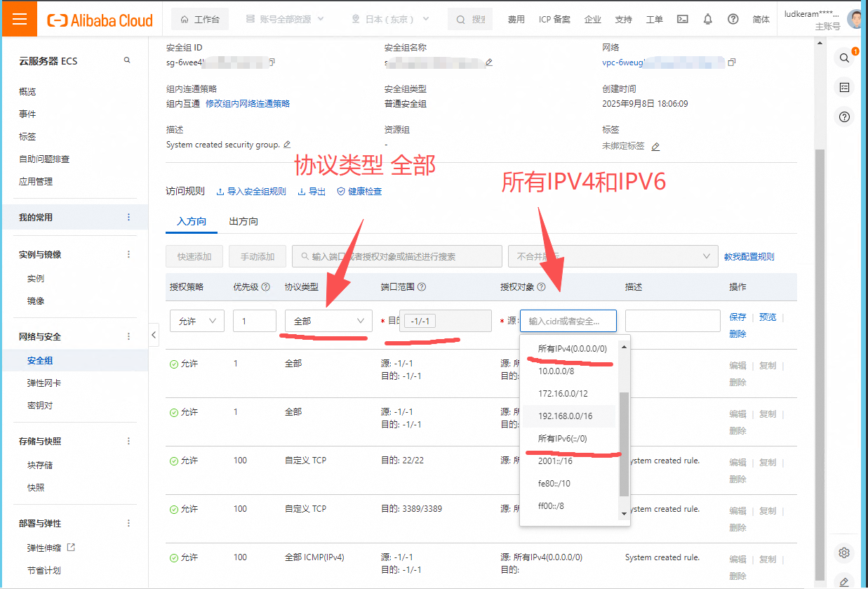Open the Cloud Shell terminal icon

(682, 19)
